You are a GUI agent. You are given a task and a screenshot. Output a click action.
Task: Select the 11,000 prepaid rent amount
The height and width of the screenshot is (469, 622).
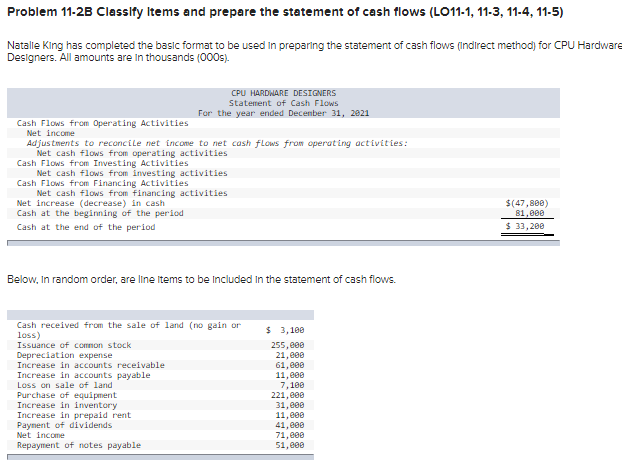tap(290, 415)
